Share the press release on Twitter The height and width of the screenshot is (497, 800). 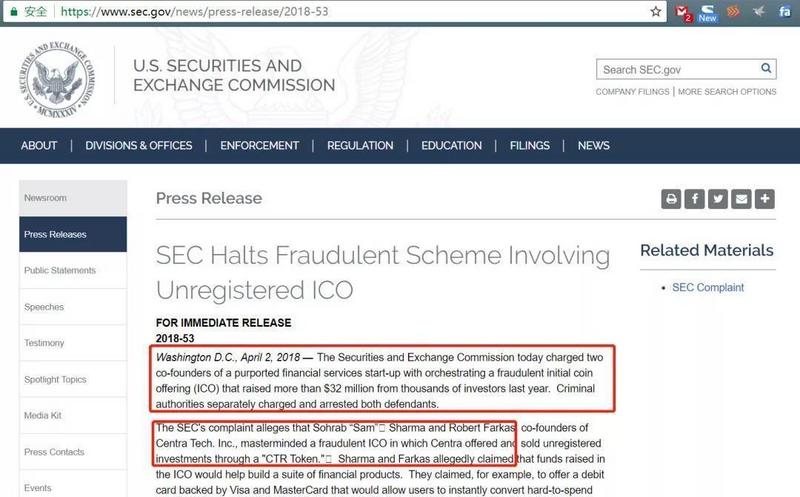pyautogui.click(x=718, y=199)
